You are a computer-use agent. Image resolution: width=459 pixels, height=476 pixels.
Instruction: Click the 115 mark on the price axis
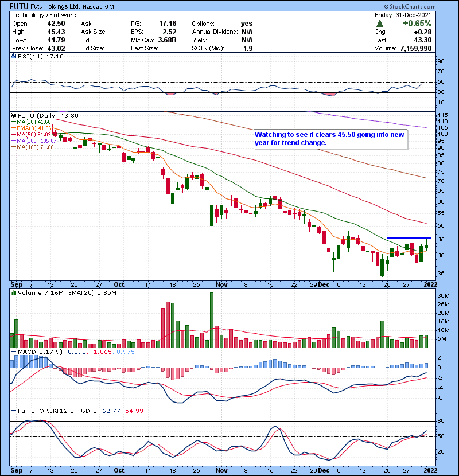(442, 115)
